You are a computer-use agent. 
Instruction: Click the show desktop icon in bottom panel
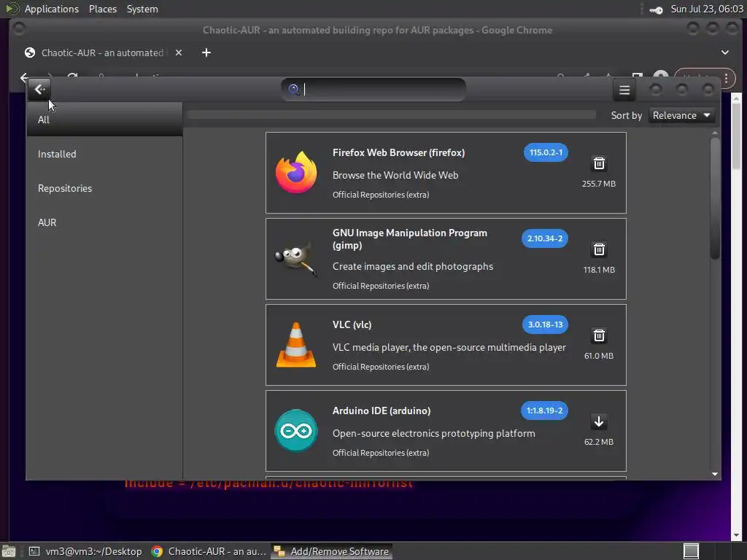pyautogui.click(x=9, y=551)
